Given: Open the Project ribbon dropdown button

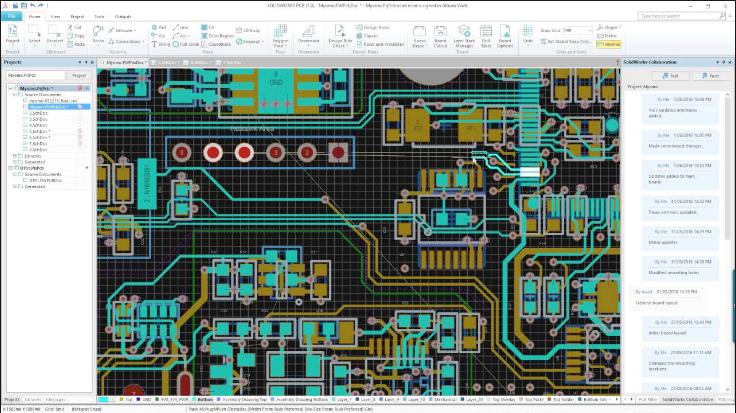Looking at the screenshot, I should 12,35.
